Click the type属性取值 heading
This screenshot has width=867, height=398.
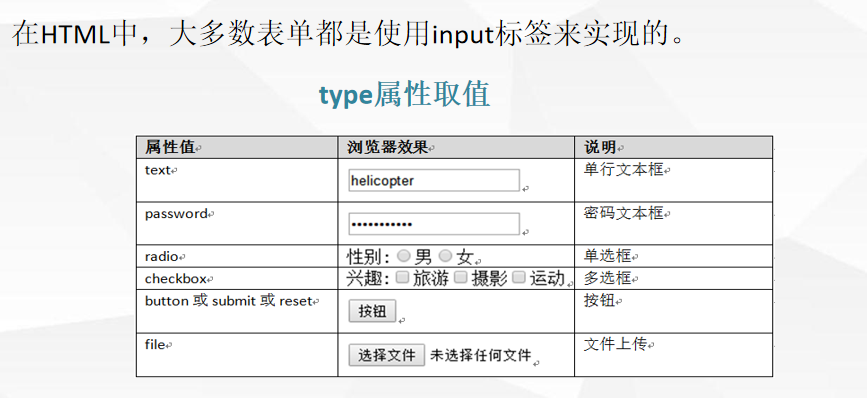(404, 94)
